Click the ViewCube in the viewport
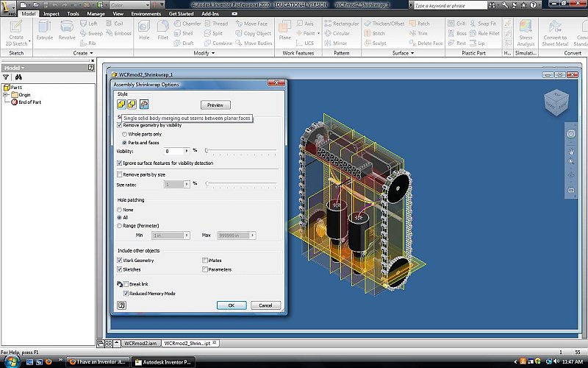 pyautogui.click(x=556, y=102)
